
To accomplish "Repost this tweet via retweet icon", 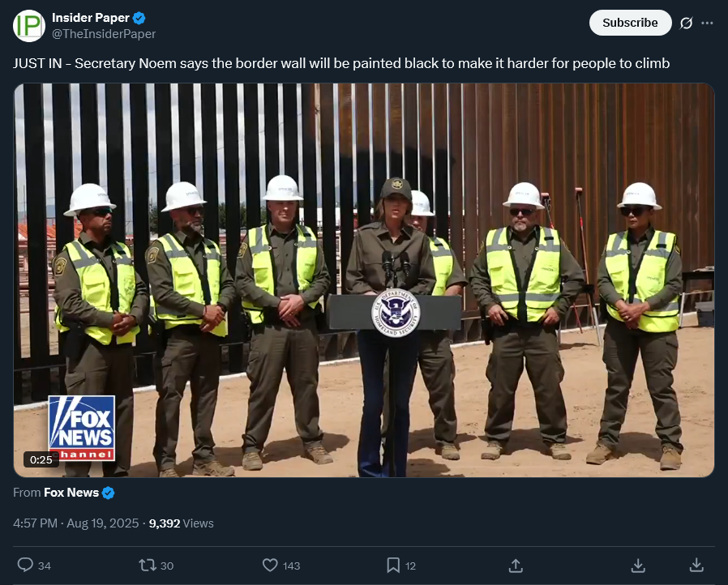I will click(x=148, y=565).
